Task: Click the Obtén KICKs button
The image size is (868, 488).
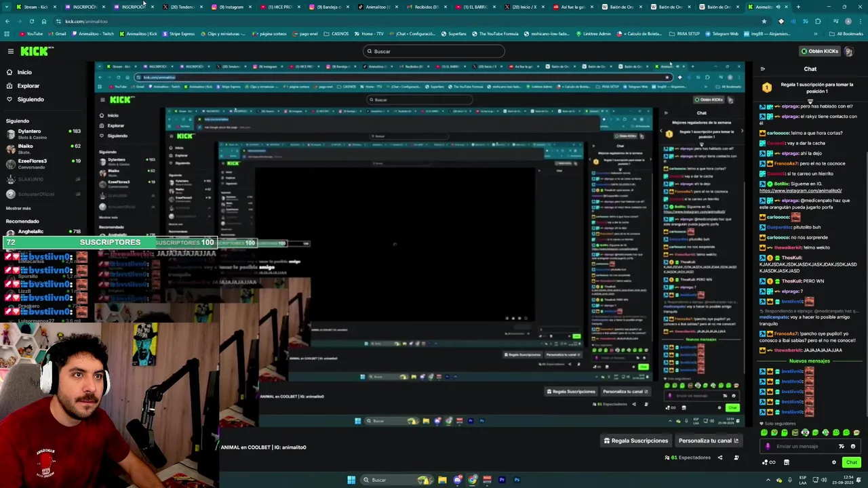Action: point(819,52)
